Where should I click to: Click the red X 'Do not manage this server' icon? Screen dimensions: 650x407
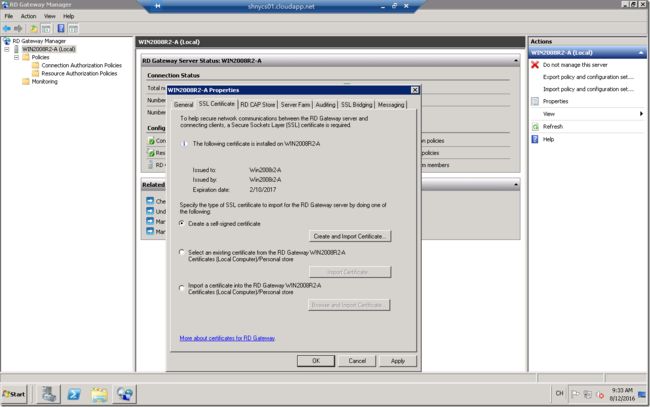click(535, 65)
